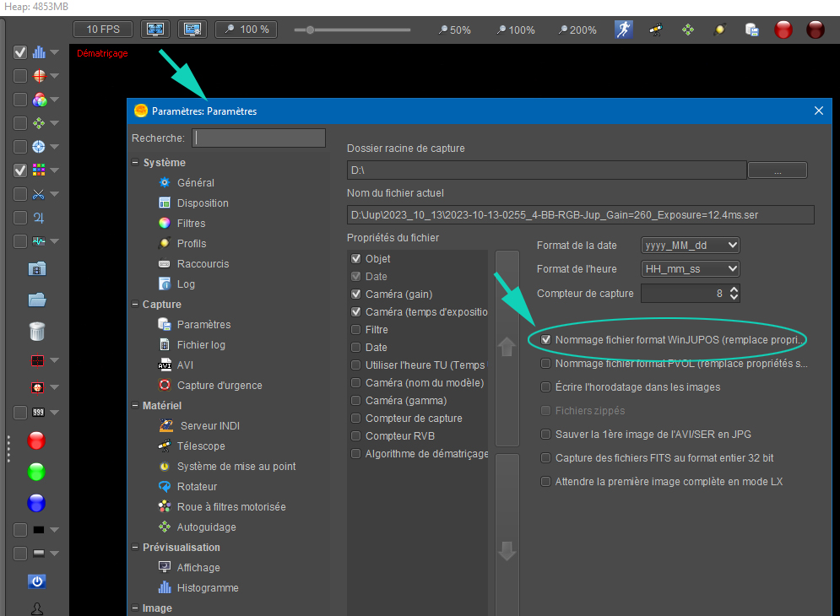Select the AVI settings entry

click(186, 365)
